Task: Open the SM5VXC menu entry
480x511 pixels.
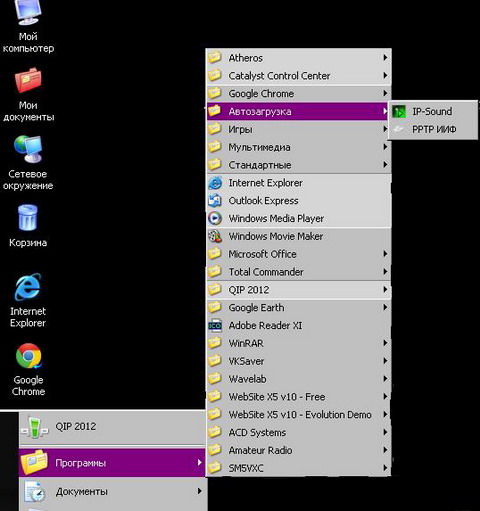Action: pos(299,468)
